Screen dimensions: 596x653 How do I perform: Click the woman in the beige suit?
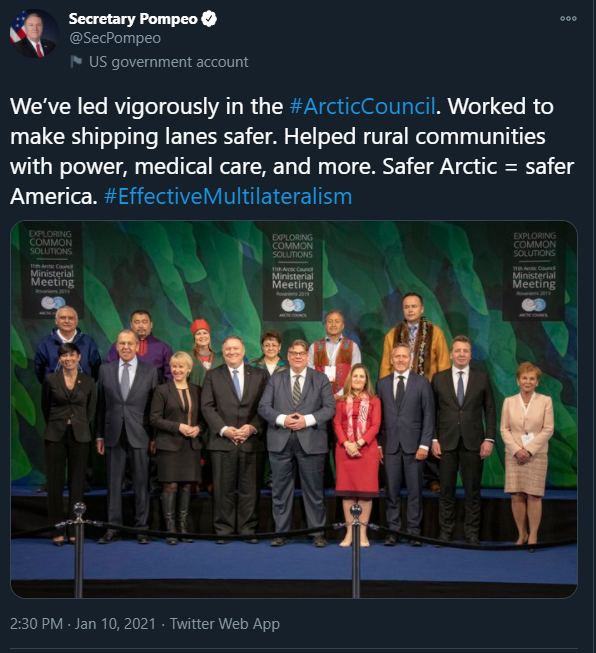click(527, 451)
